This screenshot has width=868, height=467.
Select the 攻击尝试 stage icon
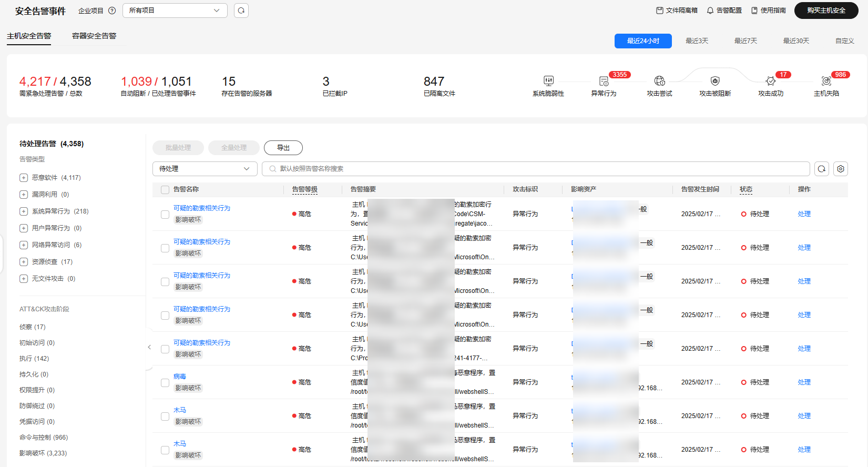point(659,80)
